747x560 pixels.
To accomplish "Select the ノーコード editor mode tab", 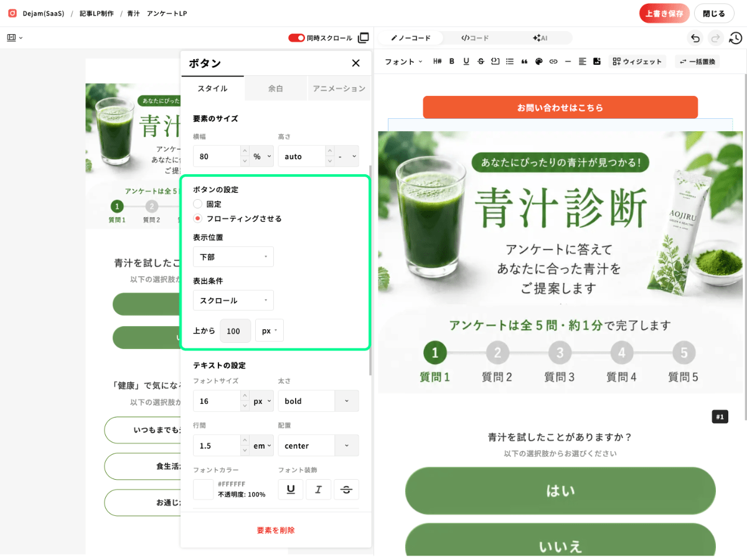I will point(411,38).
